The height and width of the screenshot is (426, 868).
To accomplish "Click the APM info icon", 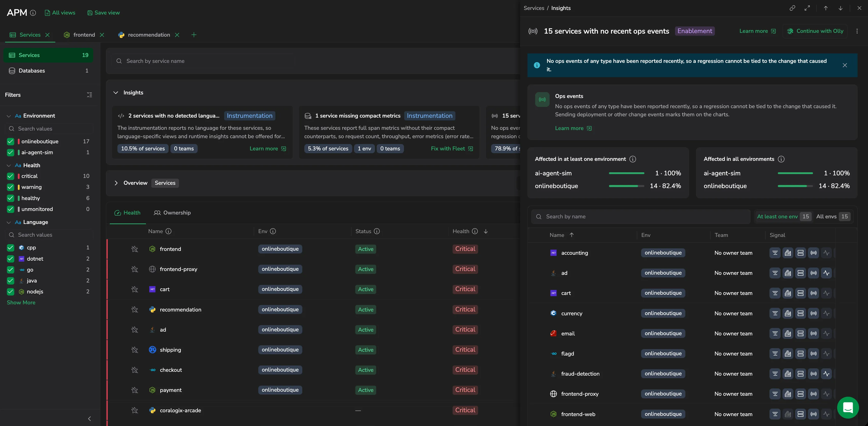I will click(33, 13).
